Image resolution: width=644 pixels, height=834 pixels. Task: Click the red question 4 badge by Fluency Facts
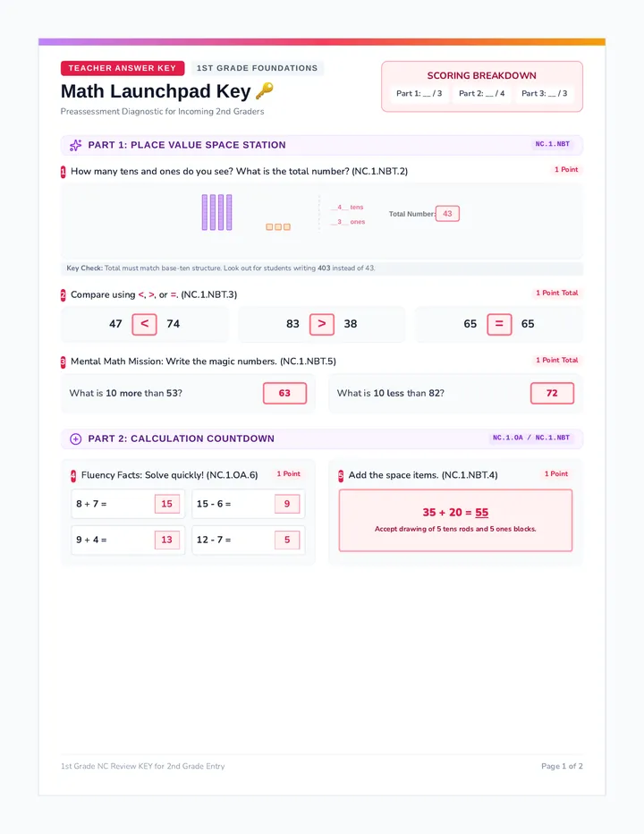point(73,475)
